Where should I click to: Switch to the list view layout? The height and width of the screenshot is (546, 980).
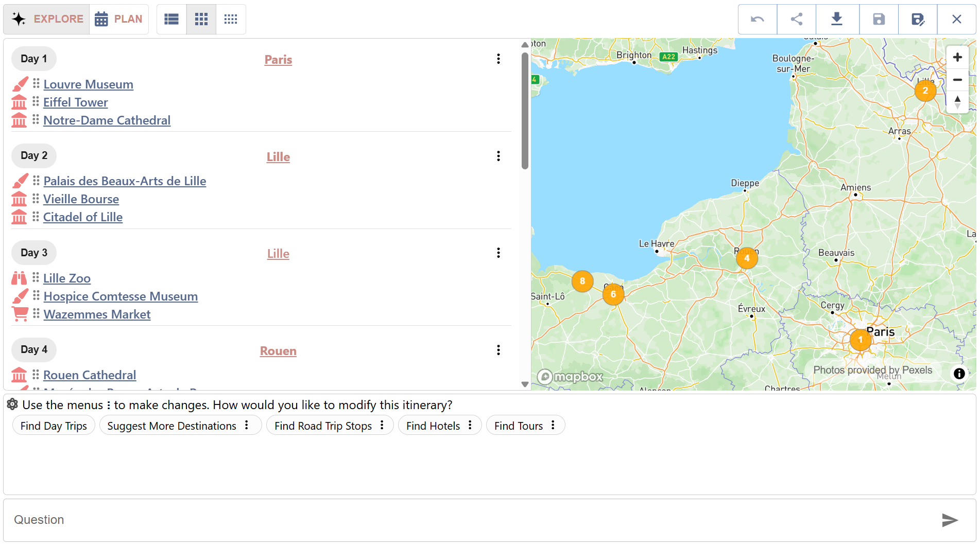click(171, 19)
